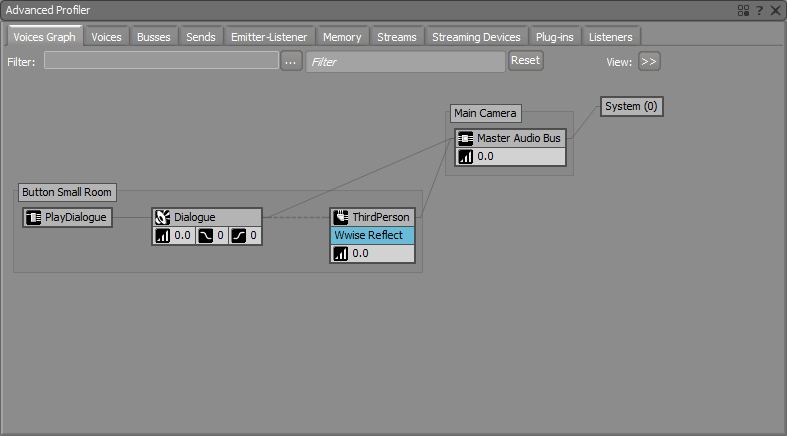
Task: Open help with the question mark icon
Action: [x=759, y=10]
